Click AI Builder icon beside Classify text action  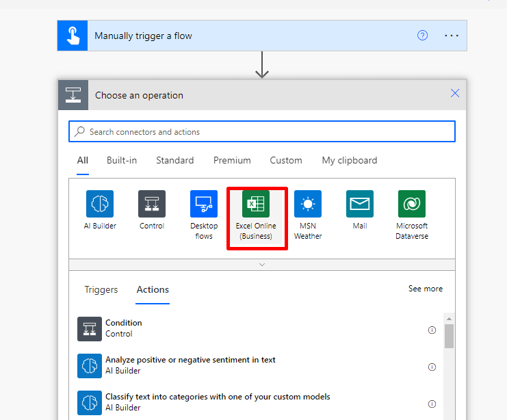tap(90, 402)
